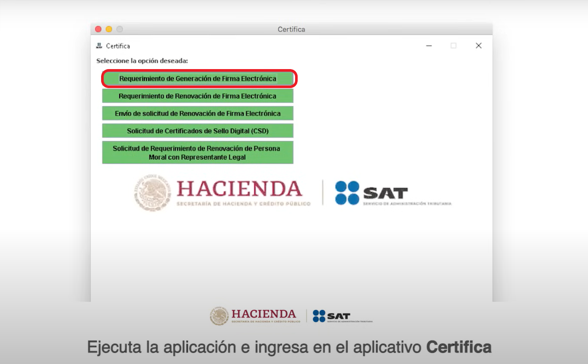Minimize the inner Certifica window with dash icon

pos(429,46)
